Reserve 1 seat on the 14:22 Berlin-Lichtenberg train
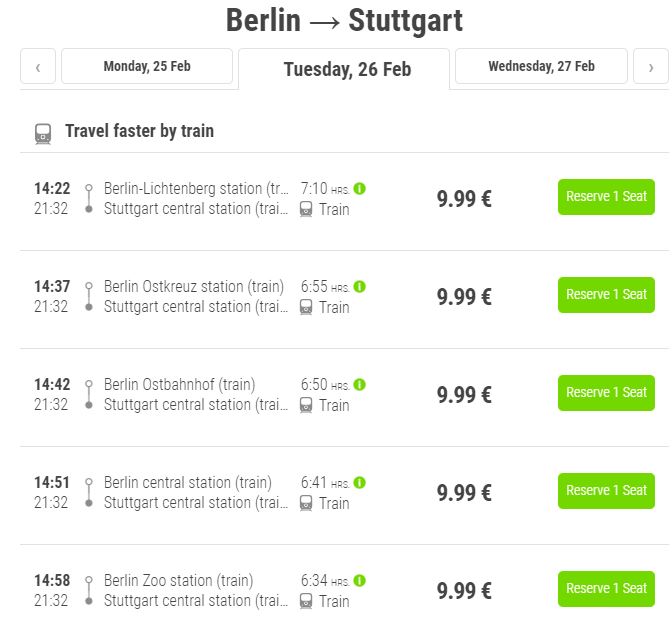The height and width of the screenshot is (640, 672). (606, 197)
